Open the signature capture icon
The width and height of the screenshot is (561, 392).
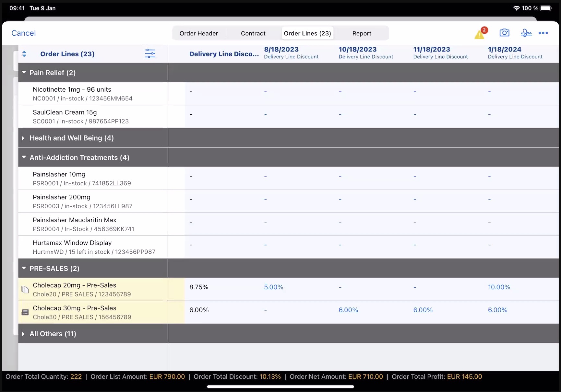tap(526, 33)
